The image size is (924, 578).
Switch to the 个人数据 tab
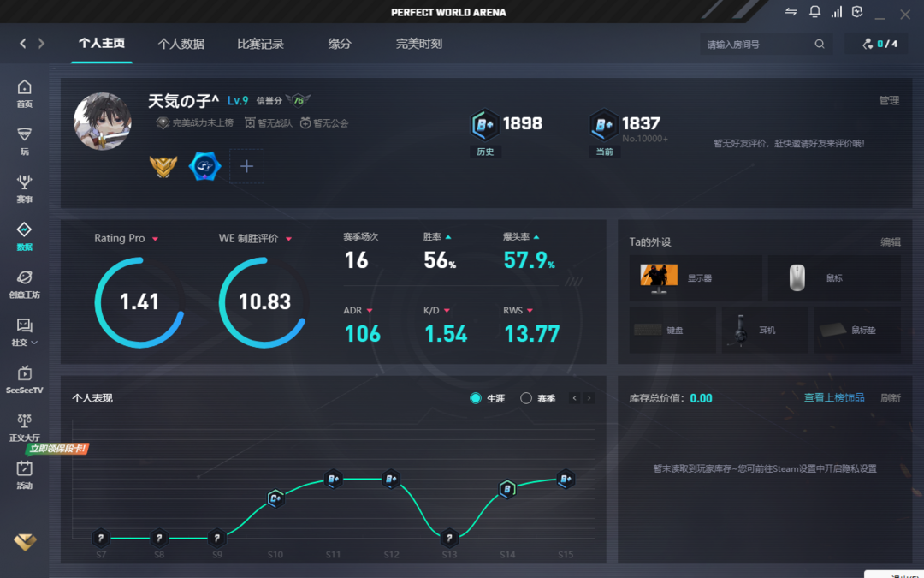pos(181,44)
